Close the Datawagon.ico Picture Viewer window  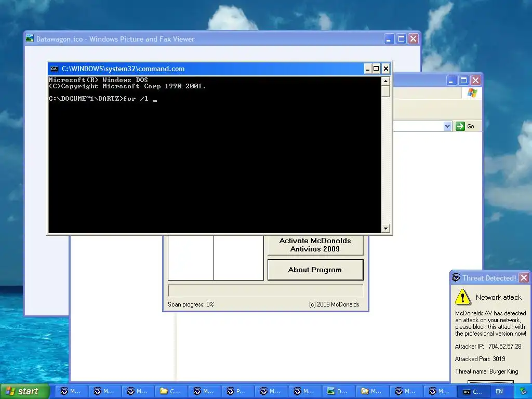click(413, 39)
